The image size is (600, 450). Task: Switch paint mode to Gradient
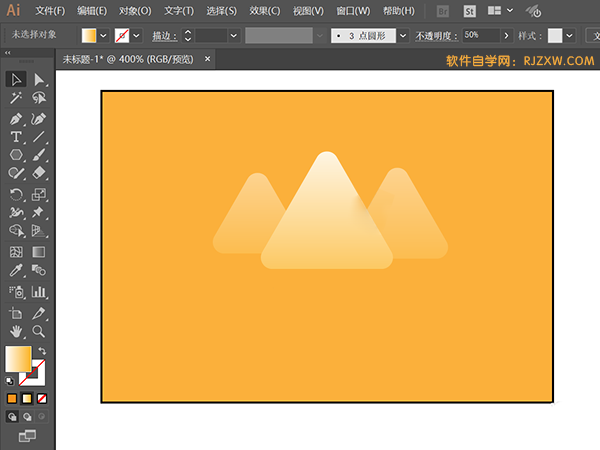(x=27, y=398)
